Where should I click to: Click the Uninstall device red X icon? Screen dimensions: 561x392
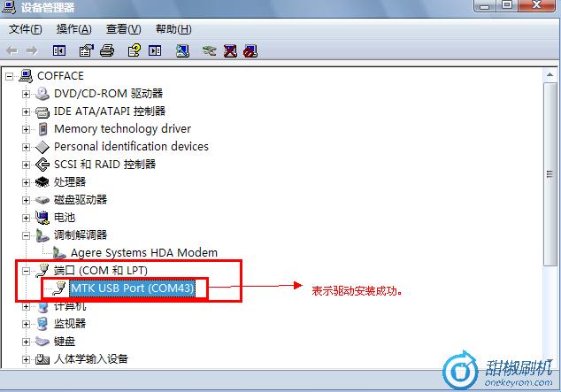(x=230, y=50)
